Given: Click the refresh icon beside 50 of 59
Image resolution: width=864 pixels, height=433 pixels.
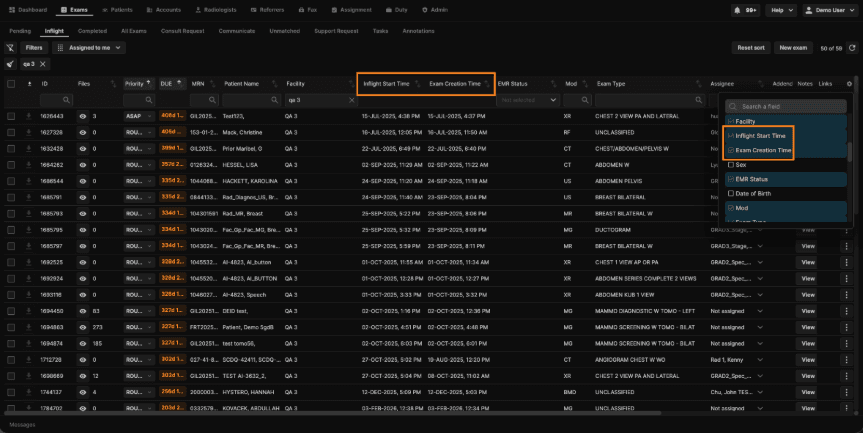Looking at the screenshot, I should [852, 48].
